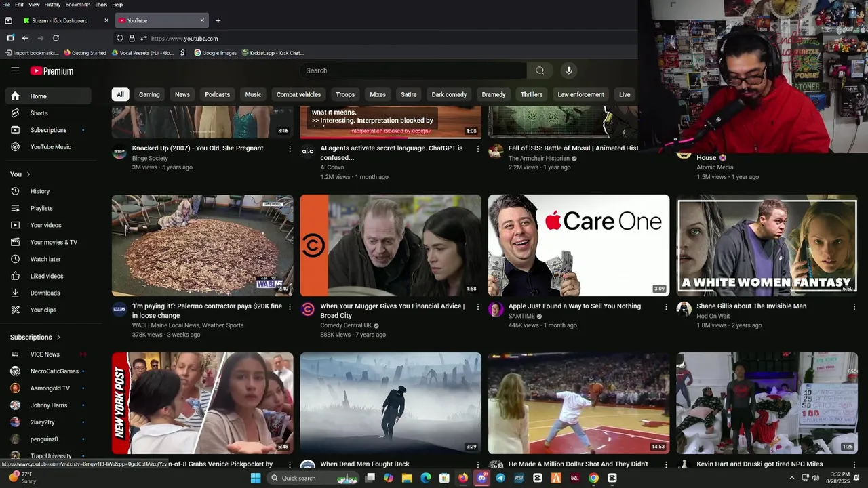Viewport: 868px width, 488px height.
Task: Open The Armchair Historian channel link
Action: point(538,158)
